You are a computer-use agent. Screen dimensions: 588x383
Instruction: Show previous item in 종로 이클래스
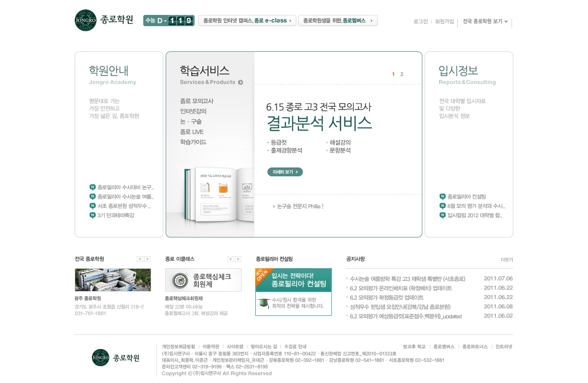point(231,259)
